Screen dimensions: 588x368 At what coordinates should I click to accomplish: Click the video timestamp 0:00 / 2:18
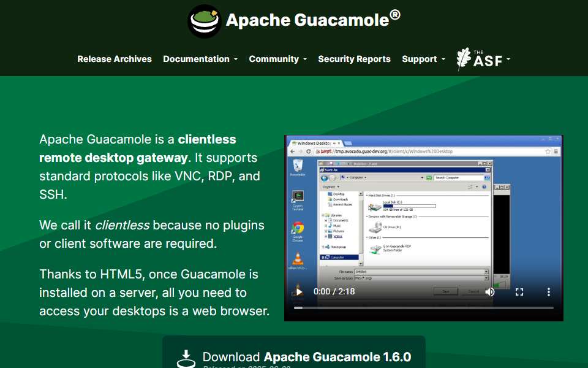[x=334, y=292]
